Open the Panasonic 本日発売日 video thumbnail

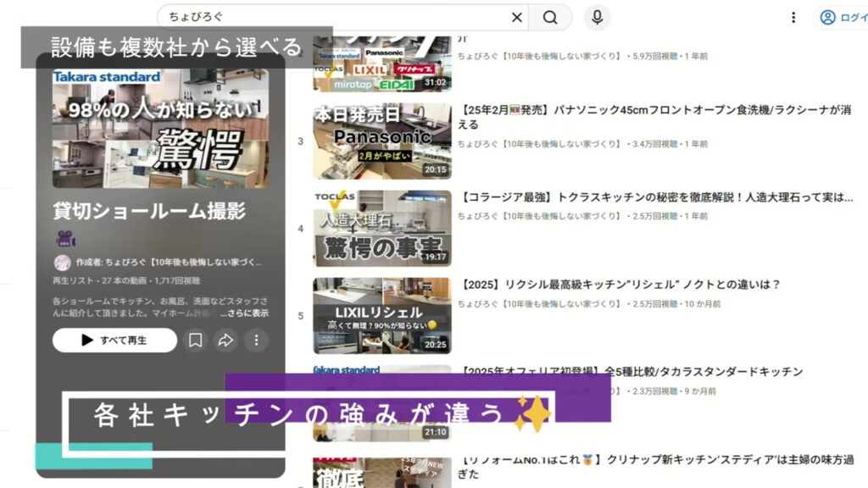pos(382,141)
